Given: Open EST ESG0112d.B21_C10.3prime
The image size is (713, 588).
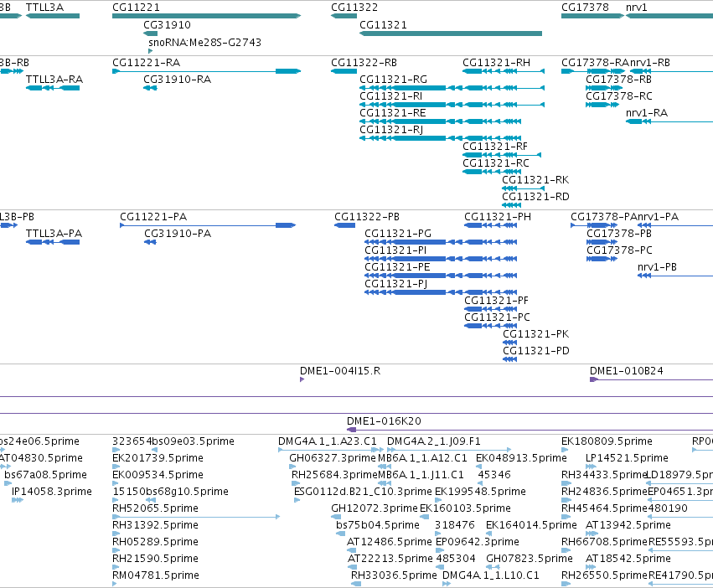Looking at the screenshot, I should click(363, 492).
